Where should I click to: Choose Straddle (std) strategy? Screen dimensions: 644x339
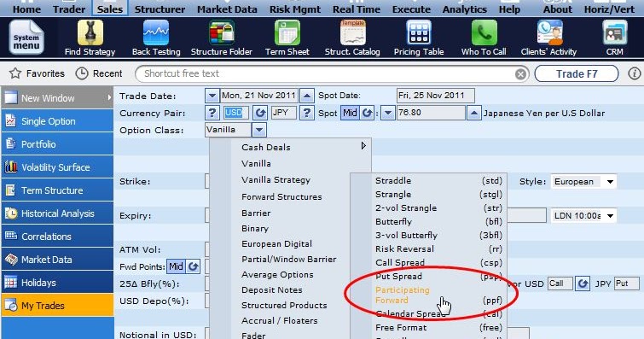[x=438, y=181]
